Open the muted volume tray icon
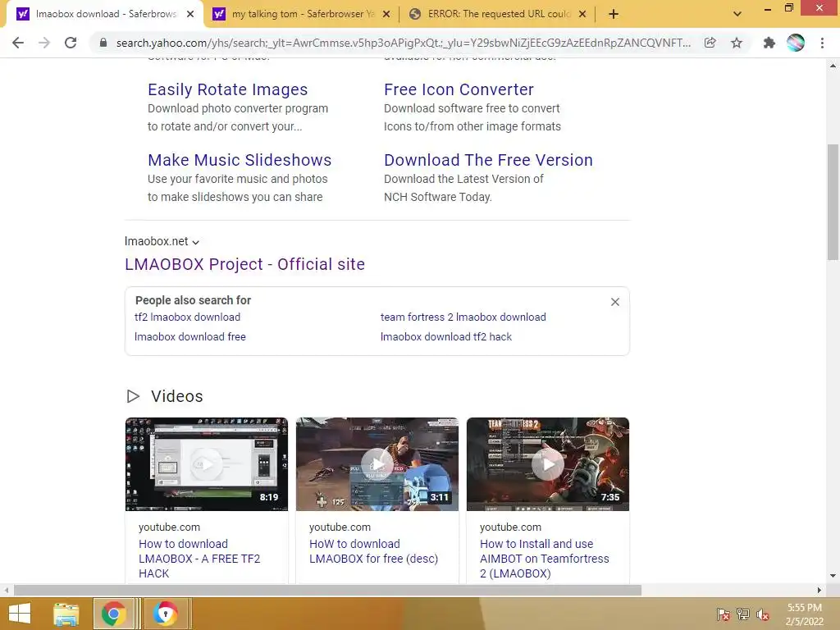Screen dimensions: 840x630 763,614
